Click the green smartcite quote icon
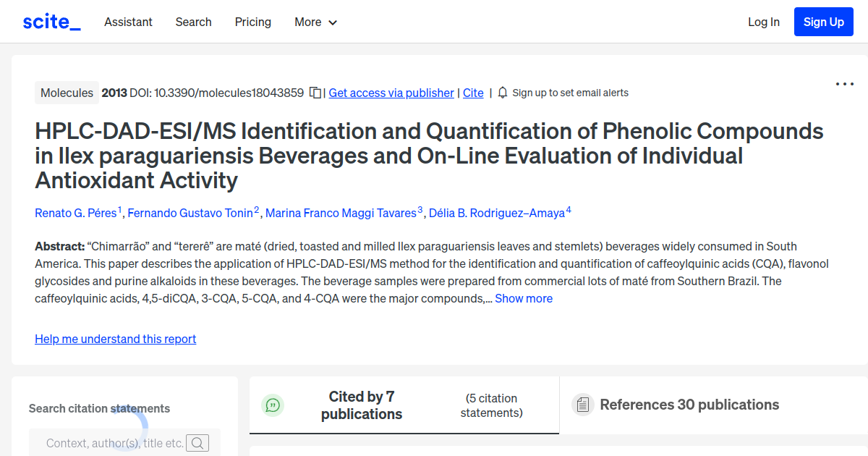 (x=273, y=405)
